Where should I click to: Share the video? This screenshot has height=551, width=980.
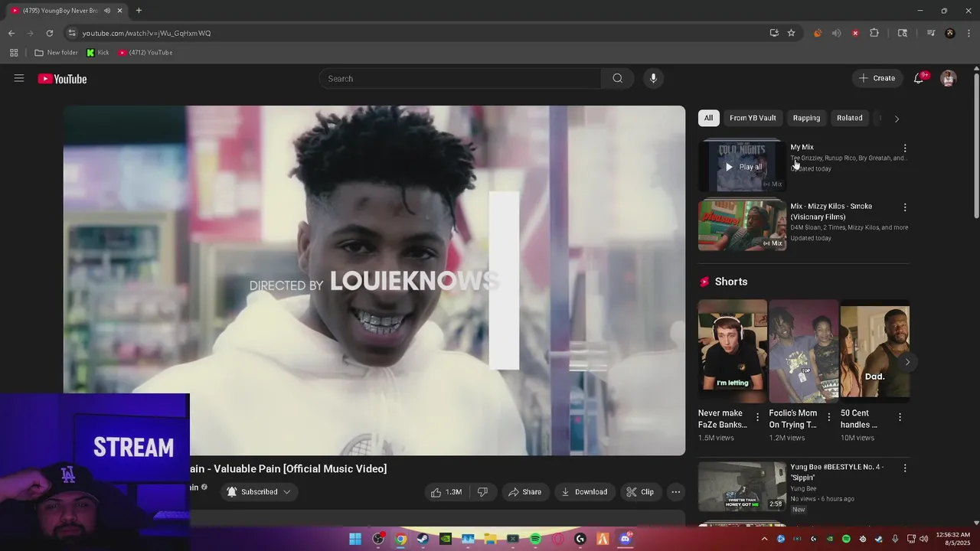(x=525, y=492)
